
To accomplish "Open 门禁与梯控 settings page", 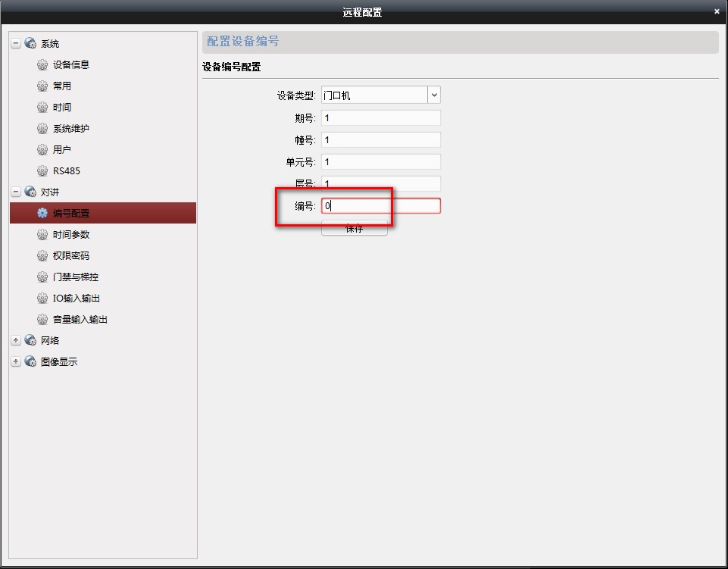I will click(76, 277).
